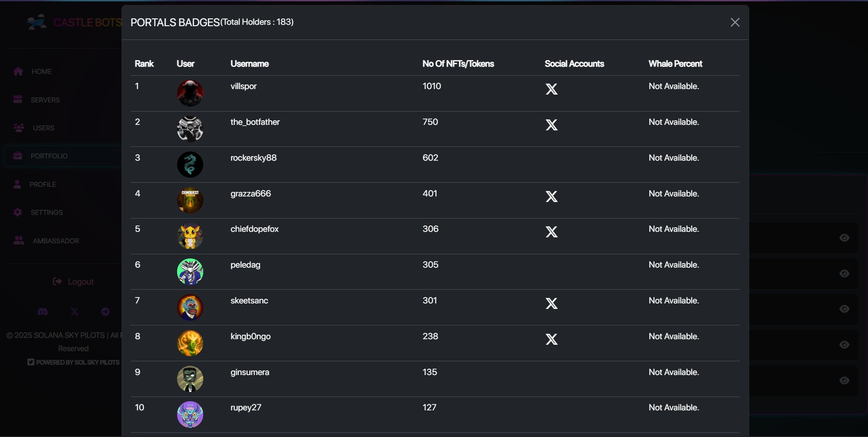Click rupey27's avatar thumbnail
868x437 pixels.
pos(190,414)
